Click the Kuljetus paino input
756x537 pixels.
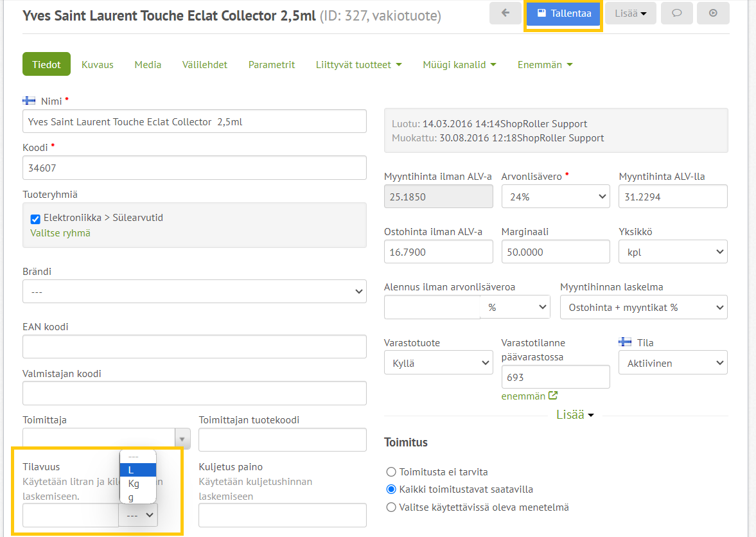[x=283, y=515]
